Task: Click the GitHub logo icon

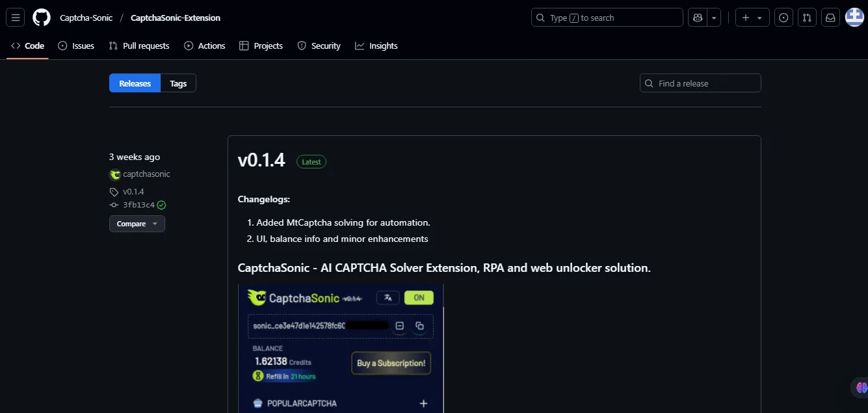Action: point(42,18)
